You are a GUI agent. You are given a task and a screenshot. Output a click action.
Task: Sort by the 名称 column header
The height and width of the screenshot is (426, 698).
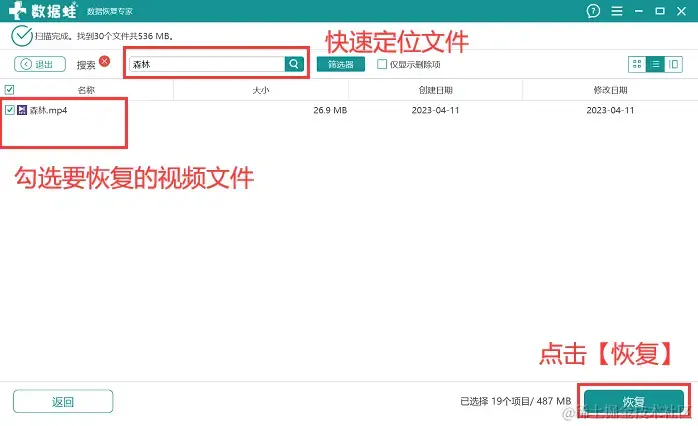pos(86,90)
